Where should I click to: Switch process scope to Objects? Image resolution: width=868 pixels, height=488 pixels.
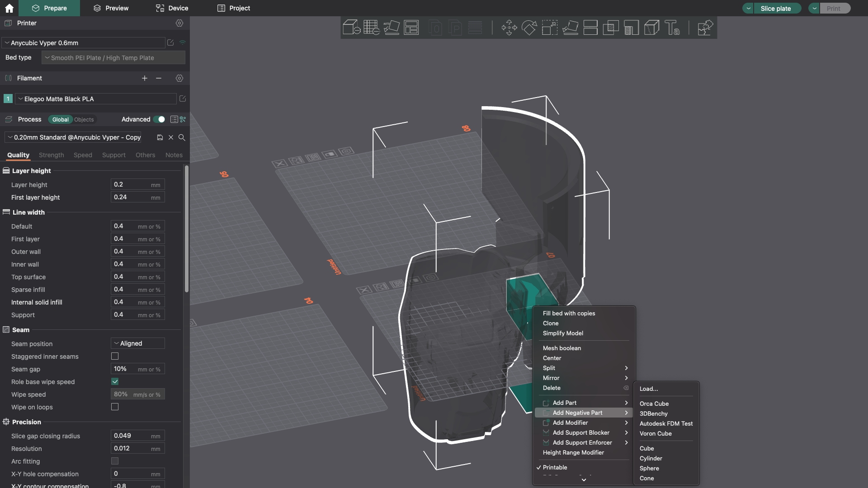point(84,120)
